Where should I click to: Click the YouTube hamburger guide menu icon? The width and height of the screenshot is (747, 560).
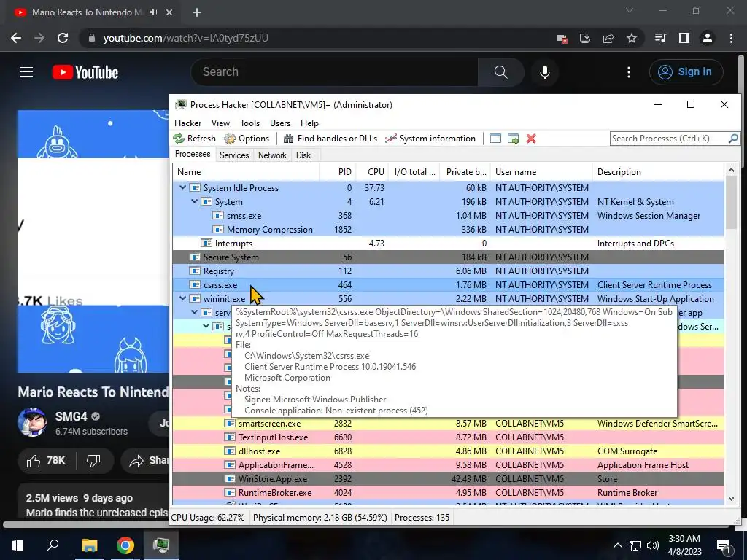pyautogui.click(x=26, y=72)
